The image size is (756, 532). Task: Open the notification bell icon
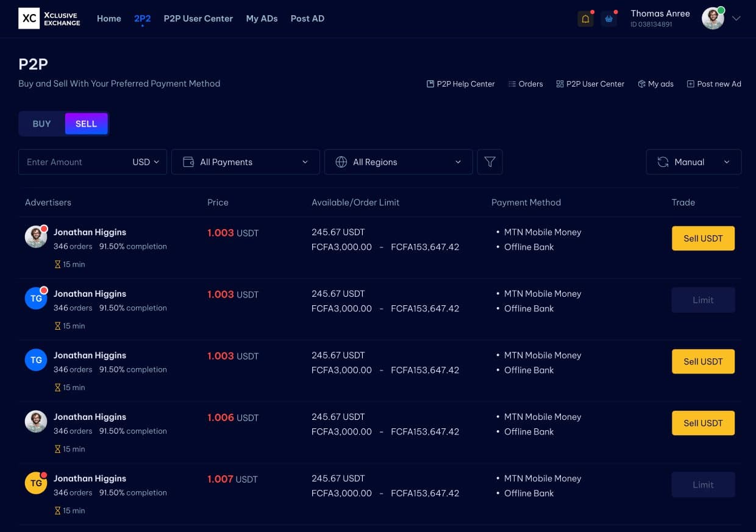coord(585,18)
